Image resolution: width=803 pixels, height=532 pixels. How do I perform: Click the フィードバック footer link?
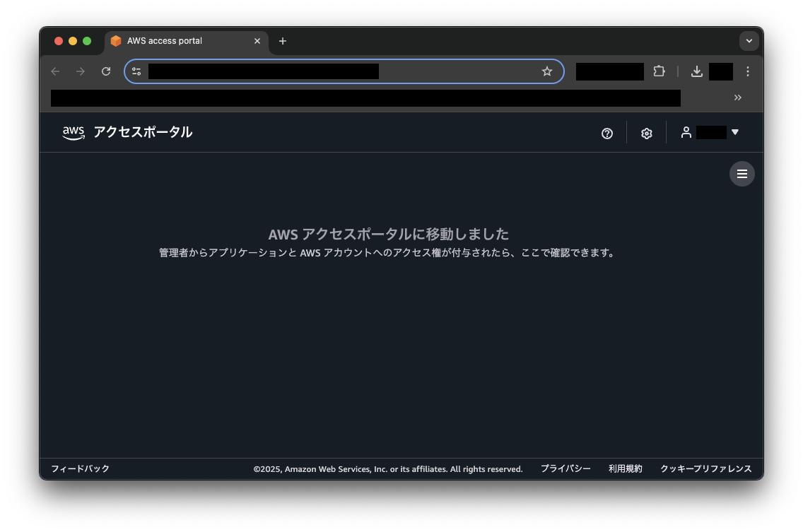click(81, 468)
